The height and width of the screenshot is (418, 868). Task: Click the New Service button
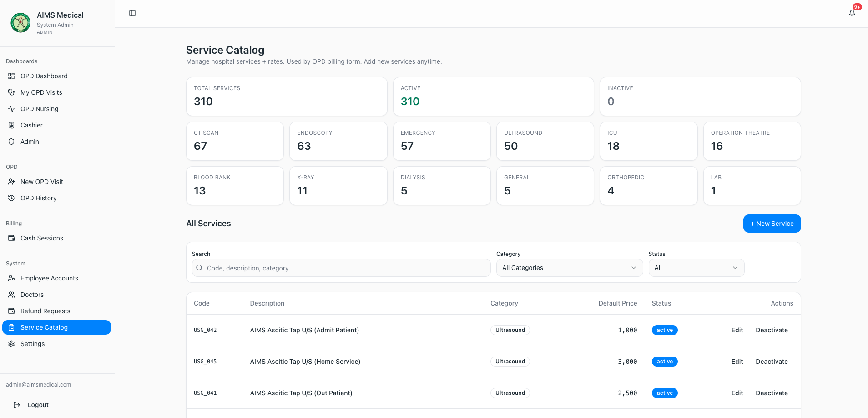coord(772,224)
